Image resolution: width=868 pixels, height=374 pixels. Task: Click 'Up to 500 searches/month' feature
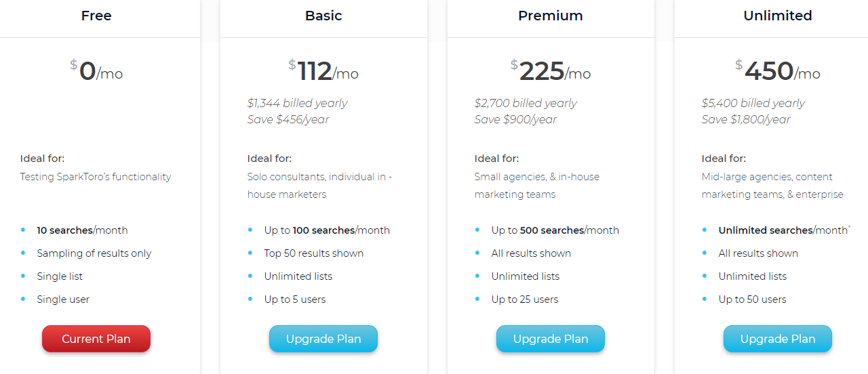555,230
